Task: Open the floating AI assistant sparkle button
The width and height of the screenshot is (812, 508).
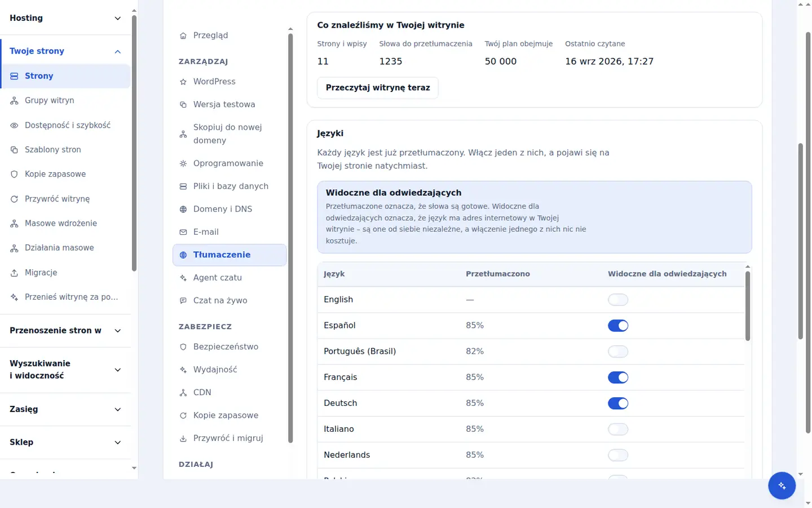Action: (782, 485)
